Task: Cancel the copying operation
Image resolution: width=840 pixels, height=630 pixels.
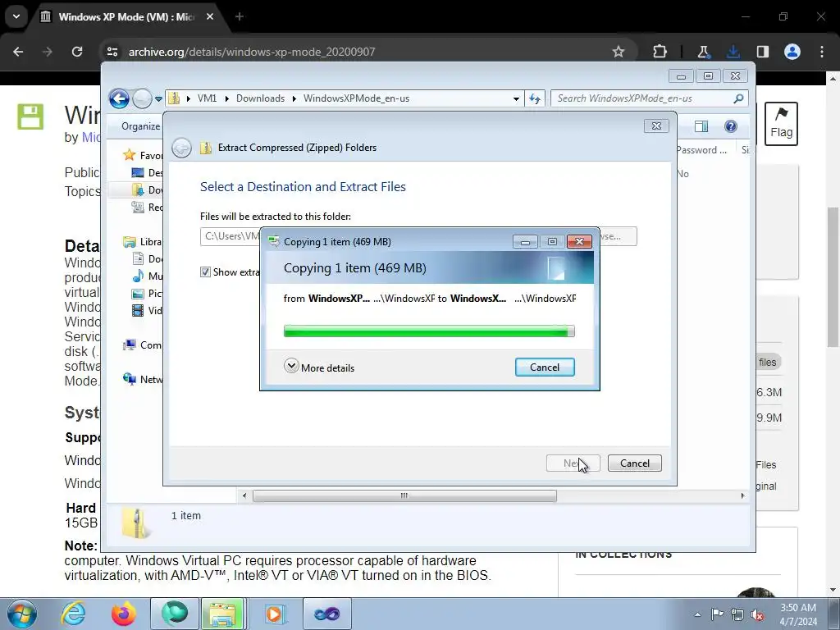Action: 545,367
